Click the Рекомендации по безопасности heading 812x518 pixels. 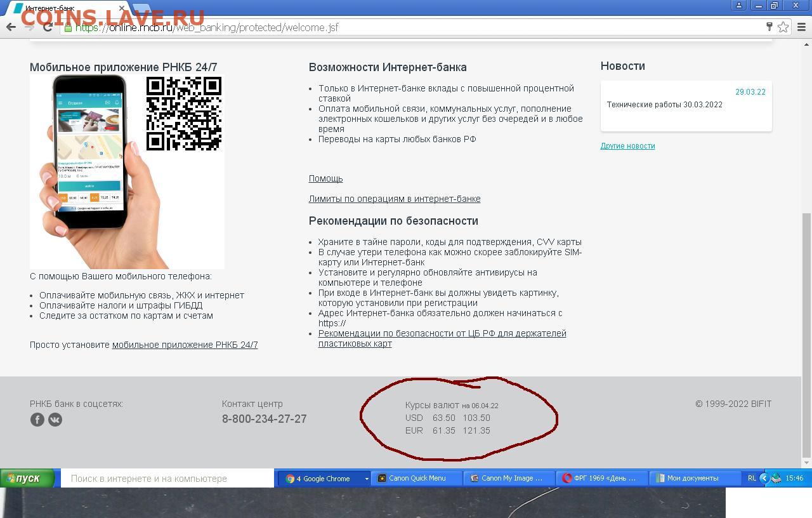tap(393, 221)
